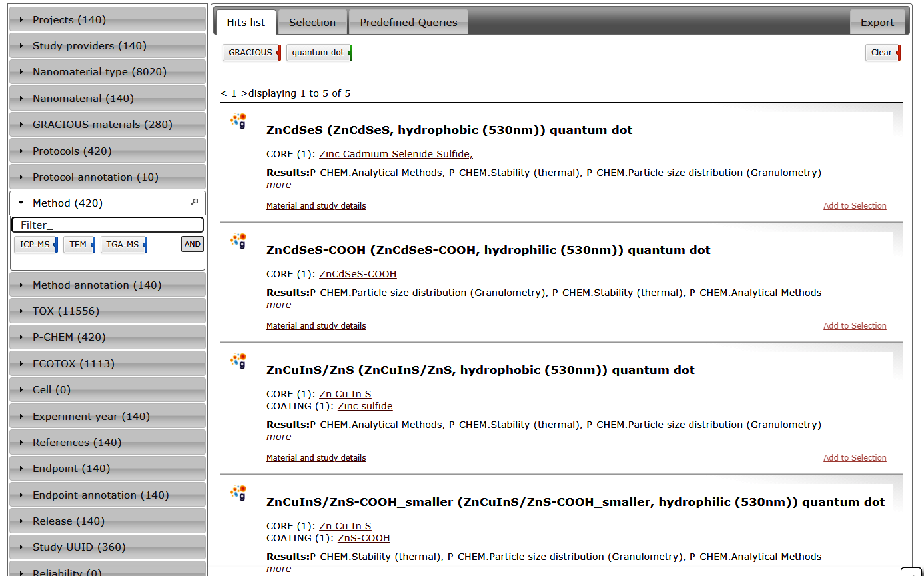Click the search icon in Method header
Image resolution: width=924 pixels, height=584 pixels.
(x=195, y=202)
